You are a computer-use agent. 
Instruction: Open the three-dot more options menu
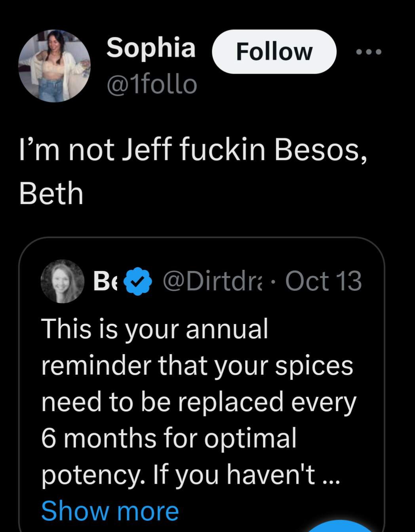pyautogui.click(x=368, y=51)
